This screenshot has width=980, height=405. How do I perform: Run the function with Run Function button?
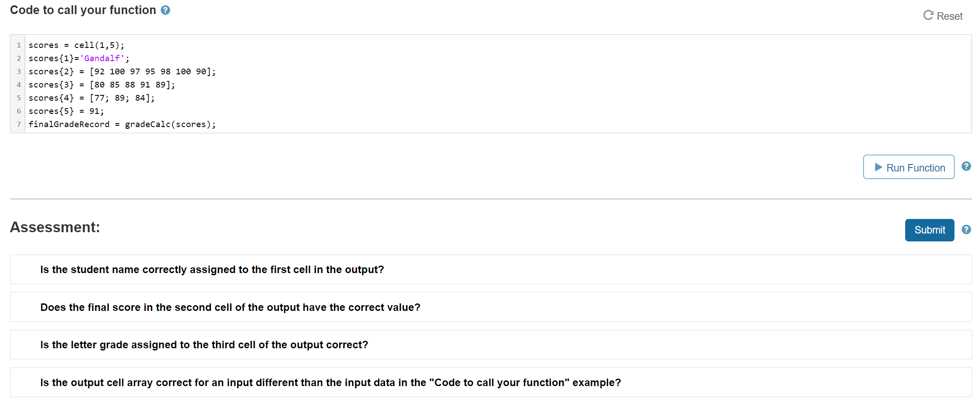click(909, 167)
